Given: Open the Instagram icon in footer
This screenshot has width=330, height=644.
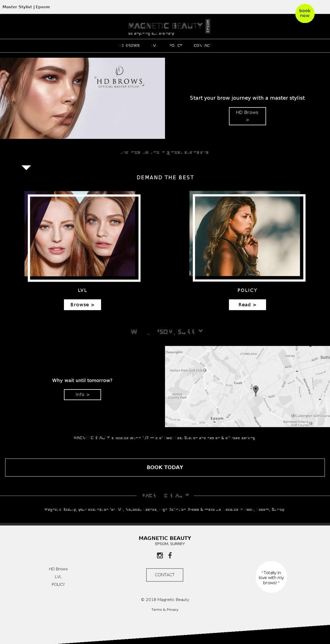Looking at the screenshot, I should pos(160,555).
